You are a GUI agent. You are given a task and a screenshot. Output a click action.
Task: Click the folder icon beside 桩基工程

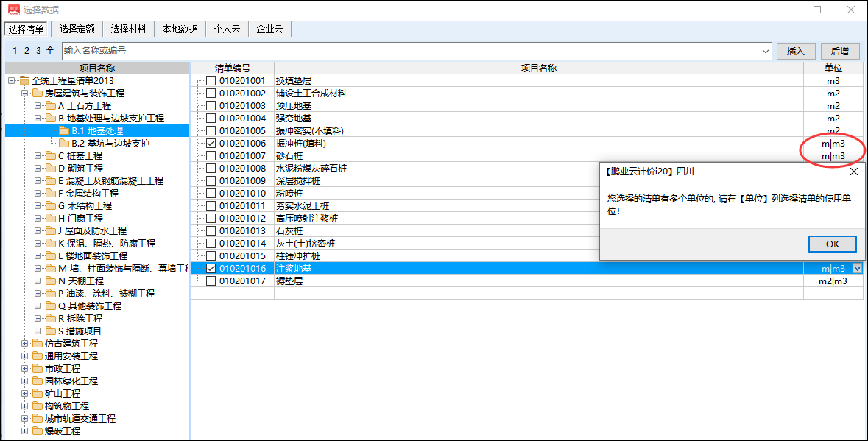click(51, 156)
